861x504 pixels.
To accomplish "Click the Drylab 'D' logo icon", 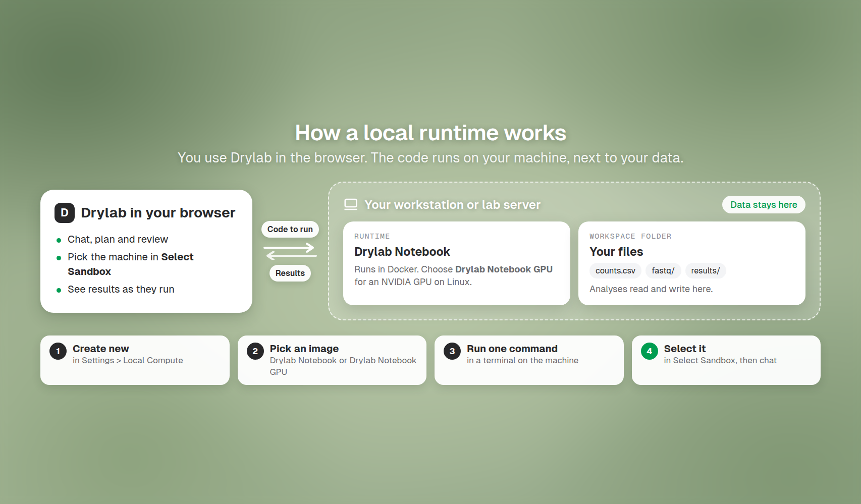I will [x=65, y=213].
